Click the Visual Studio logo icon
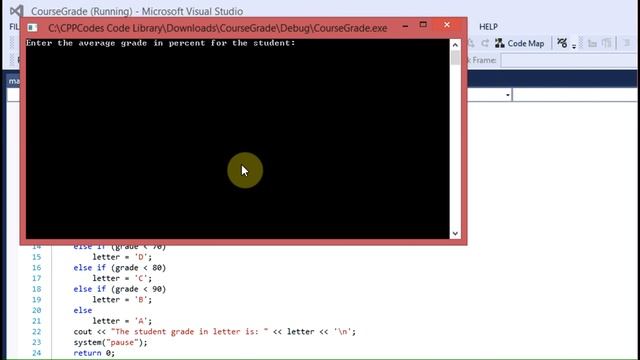This screenshot has height=360, width=640. click(x=16, y=11)
